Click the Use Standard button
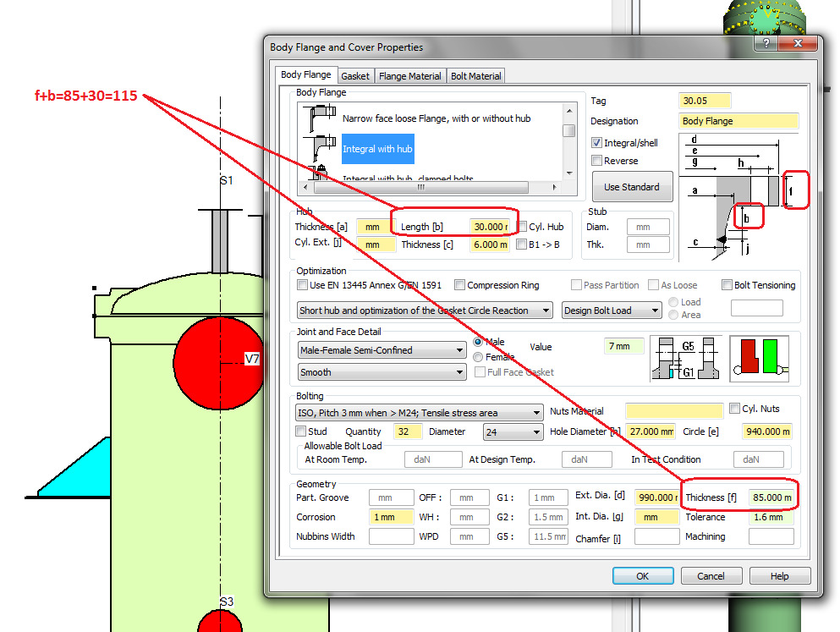This screenshot has width=840, height=632. [631, 187]
